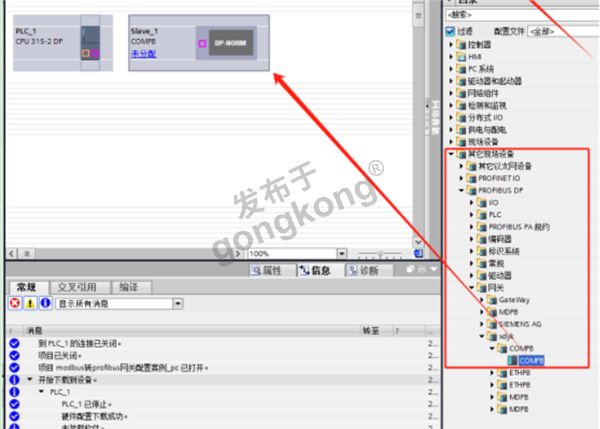
Task: Select the 项目已关闭 message
Action: click(60, 356)
